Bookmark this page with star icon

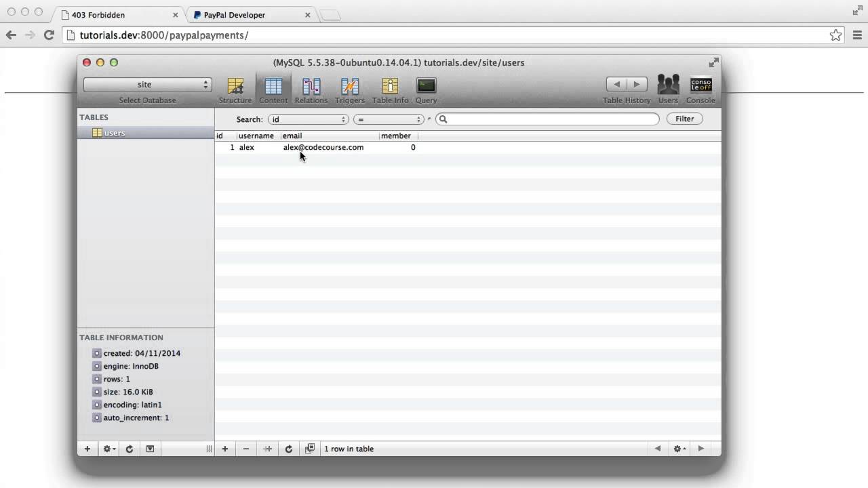(x=835, y=35)
